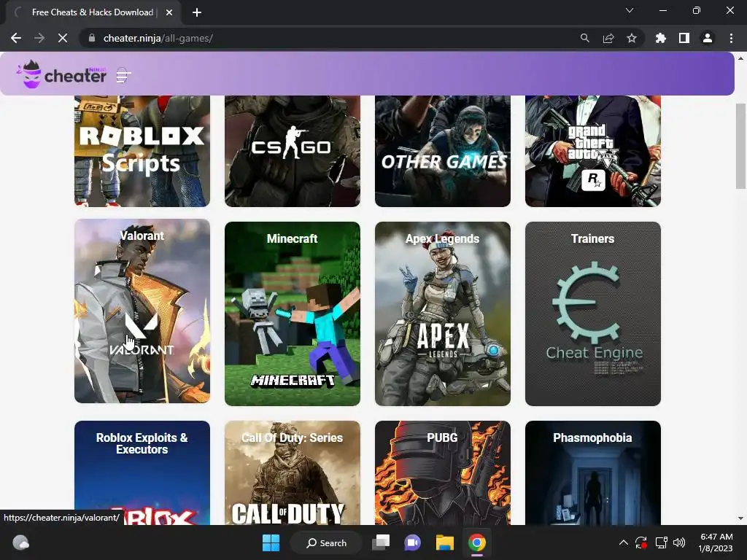Stop loading the page
The height and width of the screenshot is (560, 747).
[x=63, y=38]
